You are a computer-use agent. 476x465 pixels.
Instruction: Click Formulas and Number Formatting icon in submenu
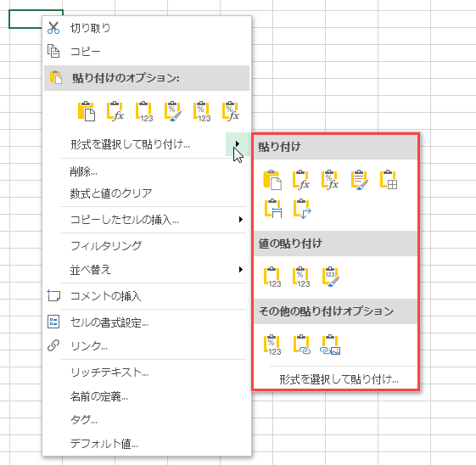click(330, 180)
